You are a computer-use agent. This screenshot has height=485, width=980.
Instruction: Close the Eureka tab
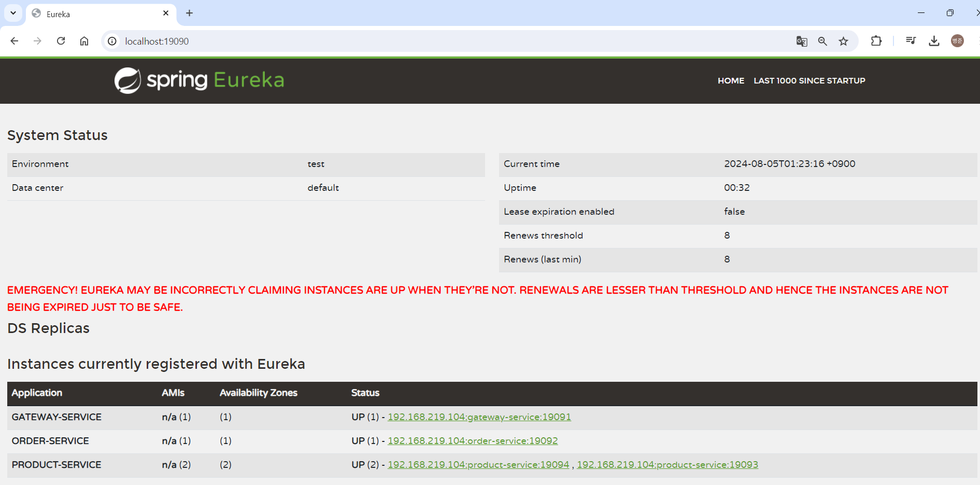pos(166,13)
